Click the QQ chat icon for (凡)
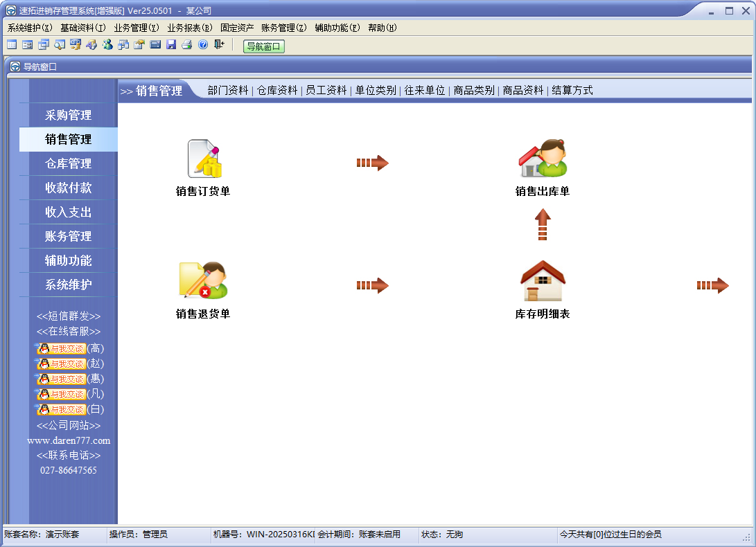The height and width of the screenshot is (547, 756). (61, 394)
